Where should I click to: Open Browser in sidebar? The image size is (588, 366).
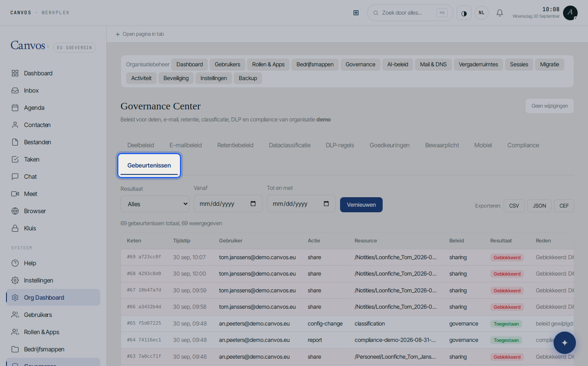[53, 211]
